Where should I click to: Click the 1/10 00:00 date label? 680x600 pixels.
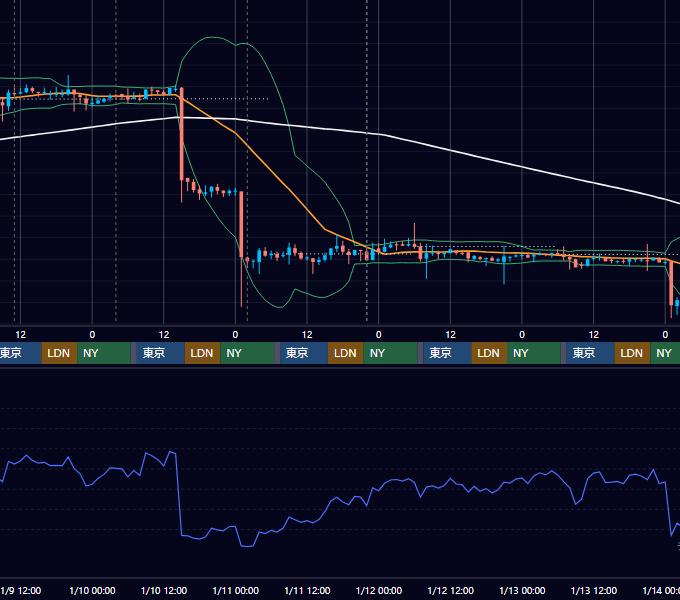click(x=92, y=590)
